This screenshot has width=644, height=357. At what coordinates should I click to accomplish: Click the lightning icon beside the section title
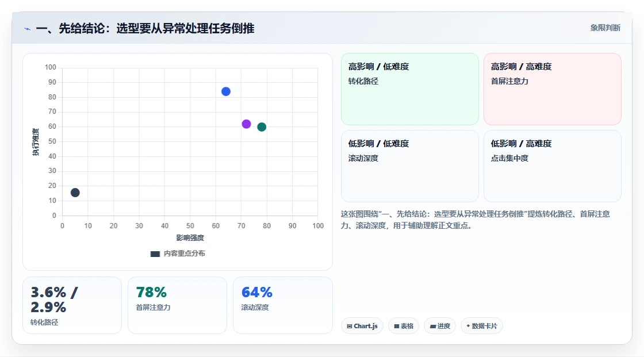click(x=28, y=29)
